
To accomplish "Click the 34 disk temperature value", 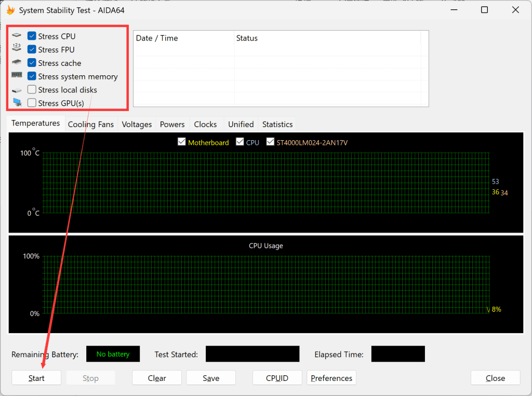I will 504,193.
